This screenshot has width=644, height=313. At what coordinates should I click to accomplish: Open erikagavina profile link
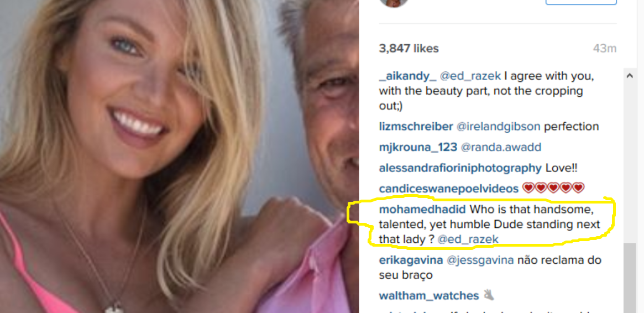click(x=411, y=260)
